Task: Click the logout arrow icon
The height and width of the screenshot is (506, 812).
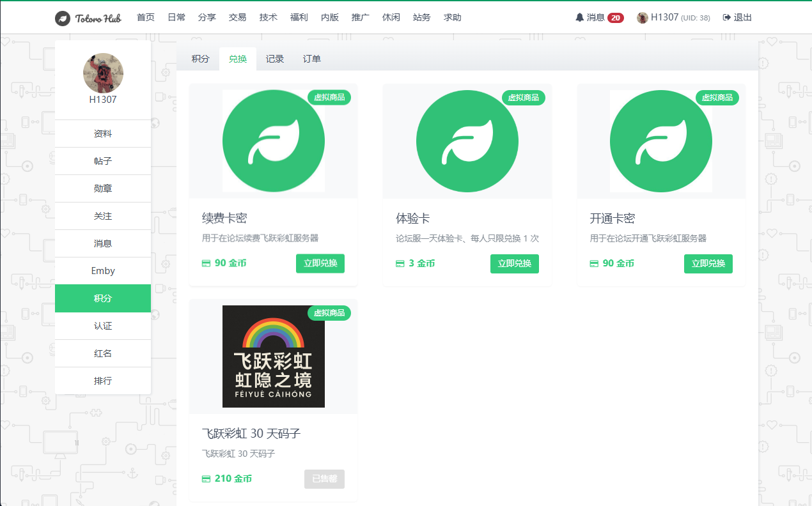Action: click(726, 18)
